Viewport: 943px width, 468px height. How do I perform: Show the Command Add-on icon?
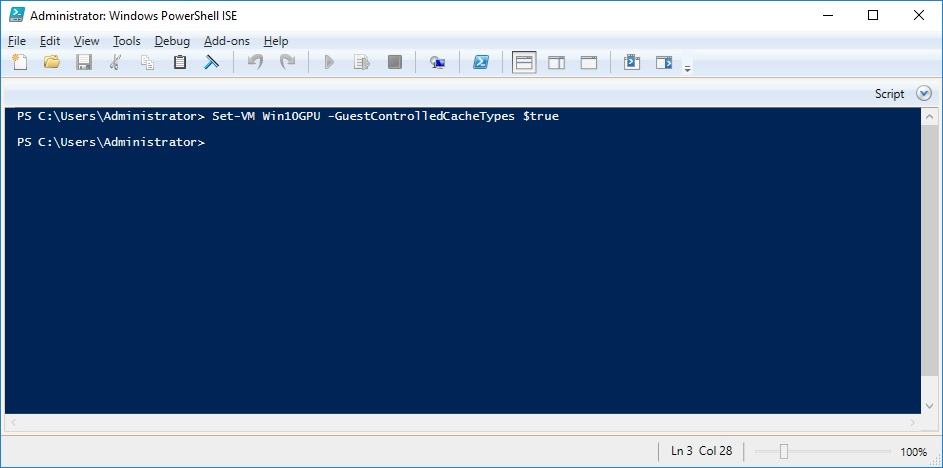664,62
